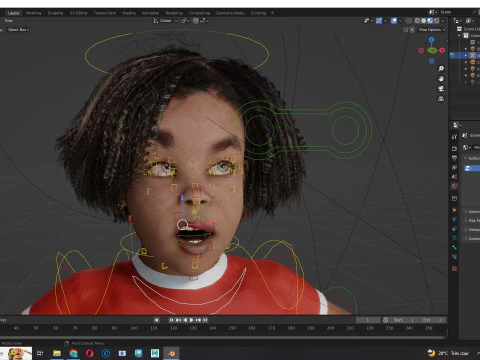Play the animation forward
Viewport: 480px width, 360px height.
pos(192,320)
